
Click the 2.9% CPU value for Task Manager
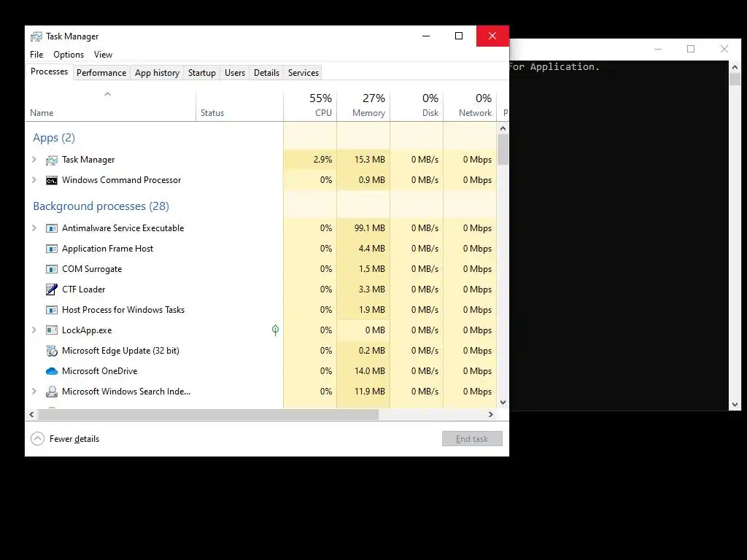[322, 160]
